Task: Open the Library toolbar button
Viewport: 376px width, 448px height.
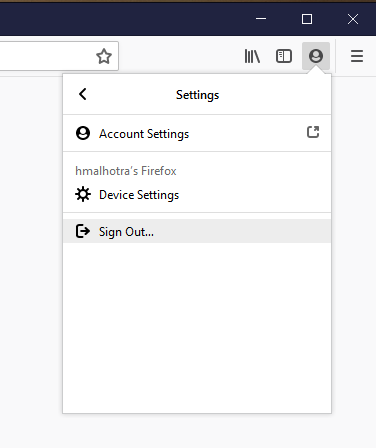Action: tap(252, 56)
